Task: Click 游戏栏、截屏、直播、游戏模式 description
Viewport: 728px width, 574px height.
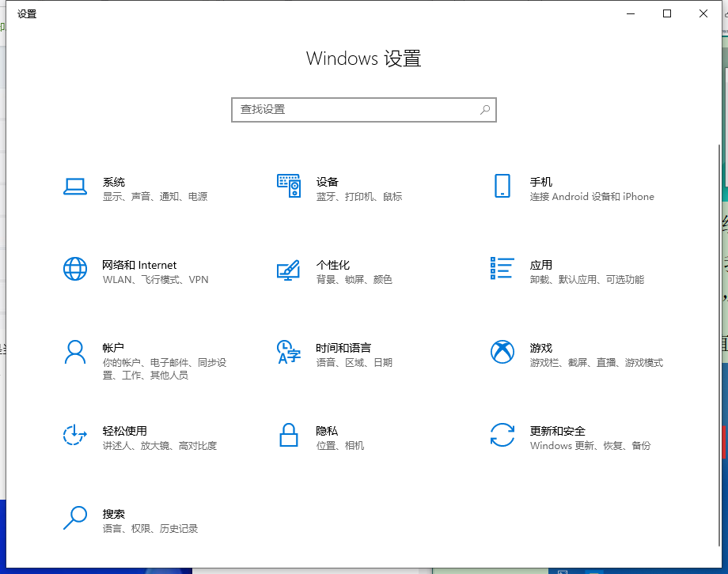Action: click(x=597, y=363)
